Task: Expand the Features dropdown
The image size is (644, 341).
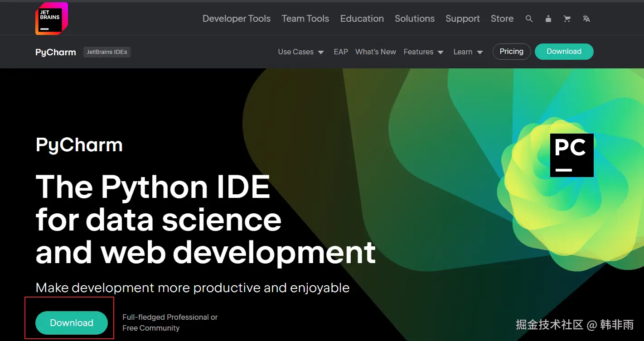Action: [x=423, y=52]
